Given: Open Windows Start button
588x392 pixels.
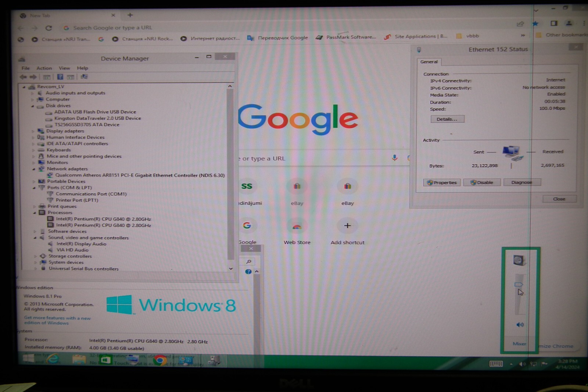Looking at the screenshot, I should coord(29,359).
